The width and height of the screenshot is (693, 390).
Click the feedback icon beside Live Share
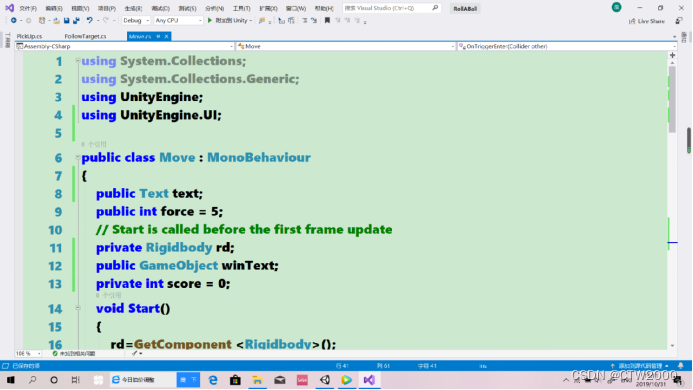click(x=679, y=21)
